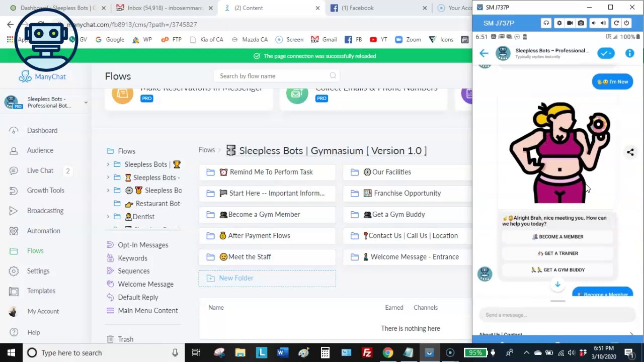Viewport: 644px width, 362px height.
Task: Open Keywords list
Action: 132,258
